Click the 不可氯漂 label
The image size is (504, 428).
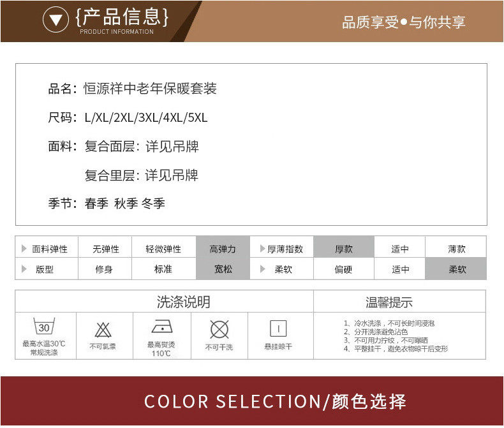coord(103,346)
